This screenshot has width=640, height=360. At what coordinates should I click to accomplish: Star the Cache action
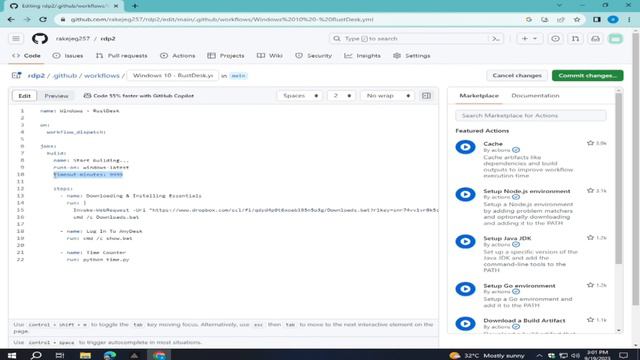point(590,143)
